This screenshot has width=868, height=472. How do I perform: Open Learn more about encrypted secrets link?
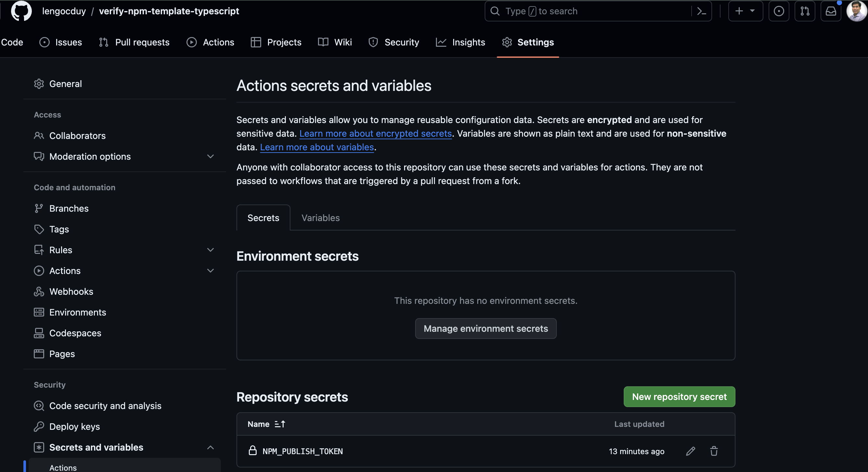coord(376,134)
